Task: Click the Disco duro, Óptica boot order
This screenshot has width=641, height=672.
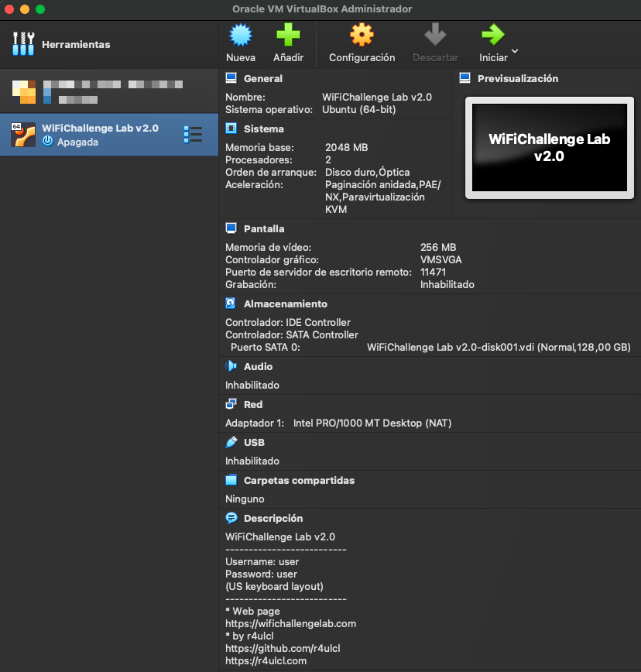Action: (x=367, y=172)
